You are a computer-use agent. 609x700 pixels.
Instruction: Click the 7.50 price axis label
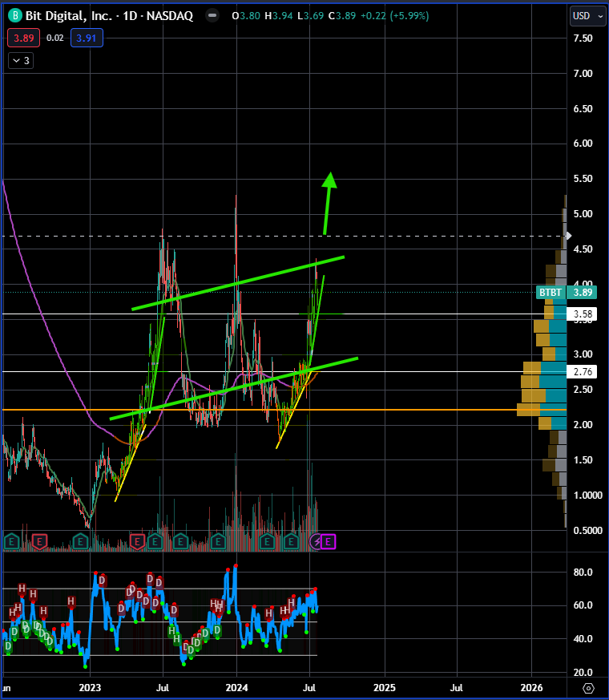point(583,38)
